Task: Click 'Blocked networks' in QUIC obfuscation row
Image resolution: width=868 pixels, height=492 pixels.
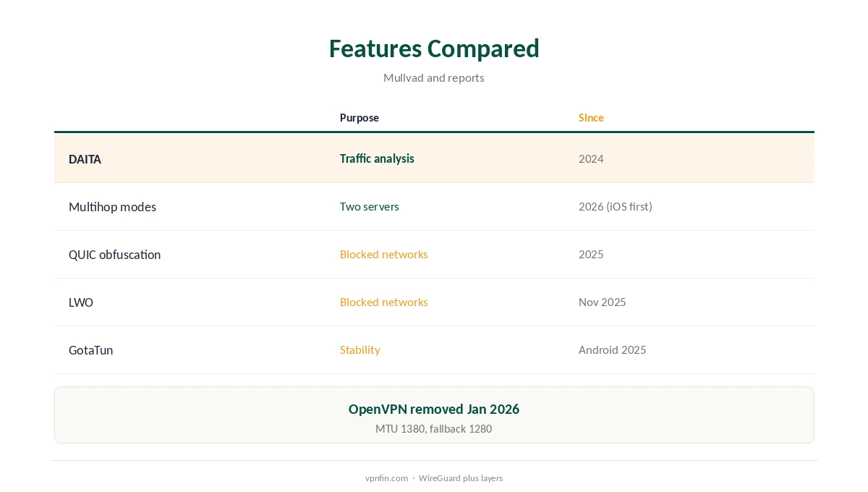Action: 384,254
